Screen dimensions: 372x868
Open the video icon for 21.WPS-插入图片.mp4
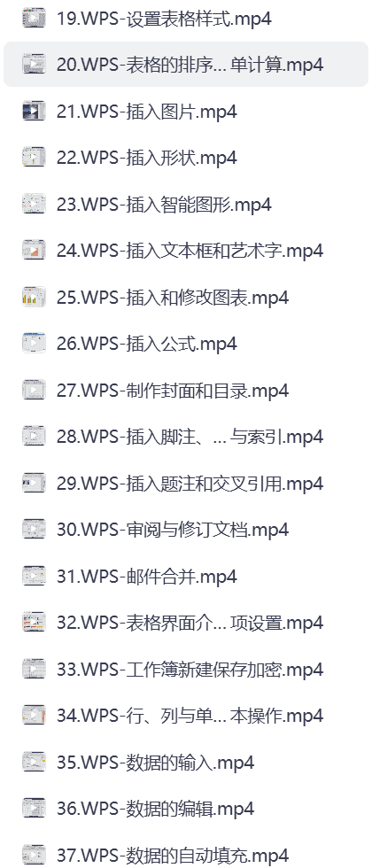point(34,112)
